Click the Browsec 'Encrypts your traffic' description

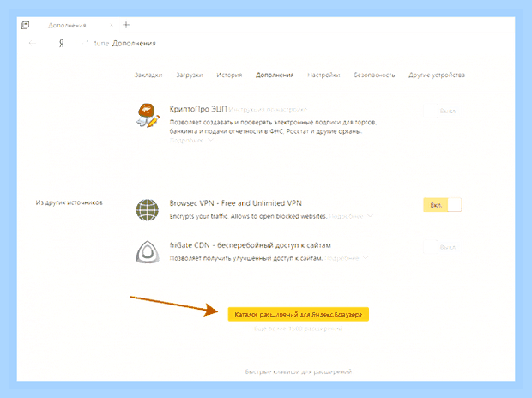248,216
